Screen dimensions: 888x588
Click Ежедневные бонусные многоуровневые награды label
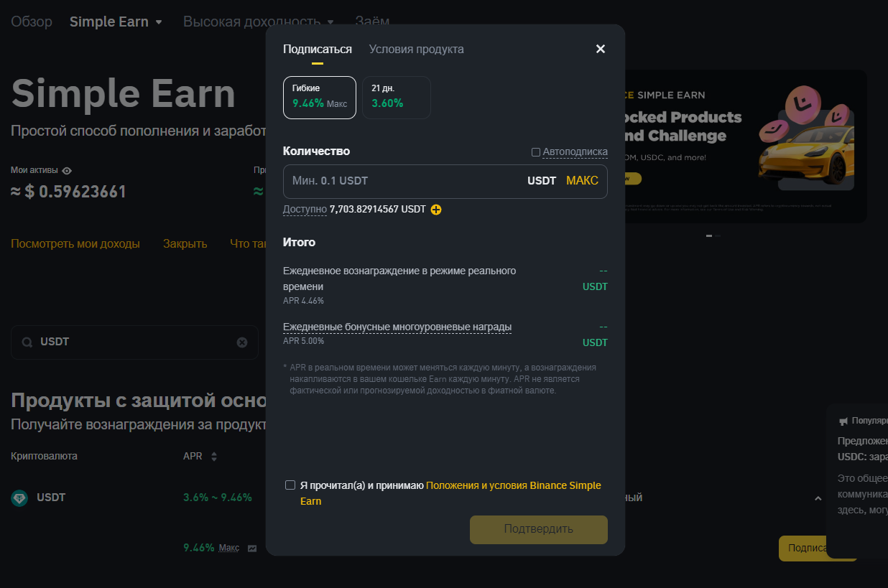(x=397, y=327)
